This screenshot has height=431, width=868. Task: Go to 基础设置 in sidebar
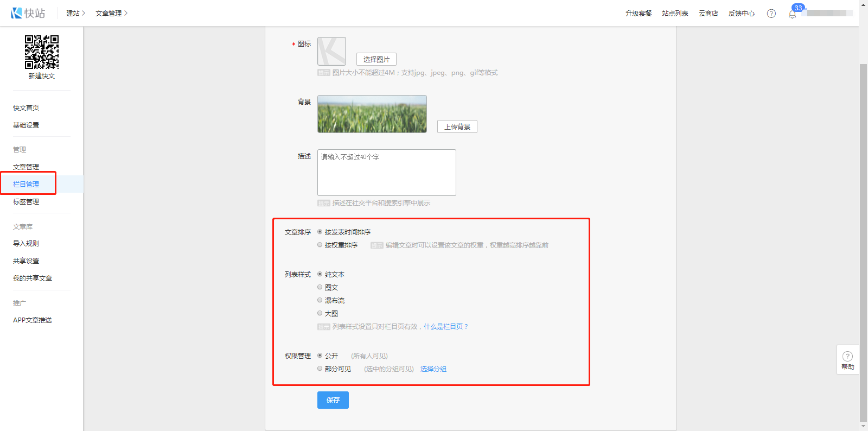[x=26, y=125]
